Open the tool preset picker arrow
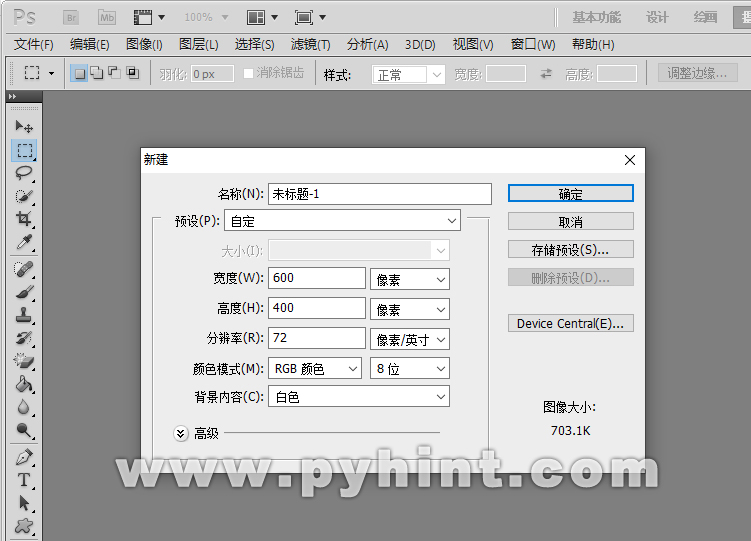This screenshot has height=541, width=751. coord(51,74)
